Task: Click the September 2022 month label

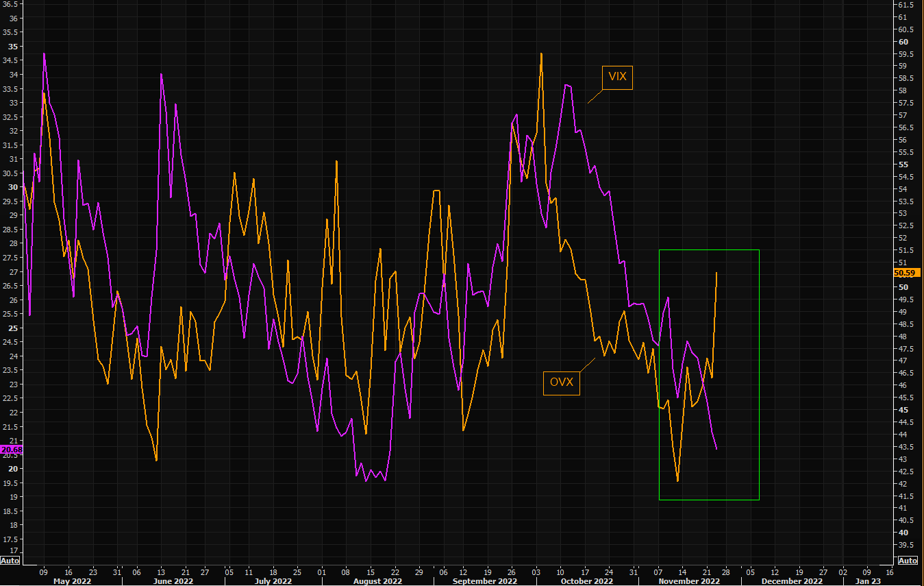Action: 484,581
